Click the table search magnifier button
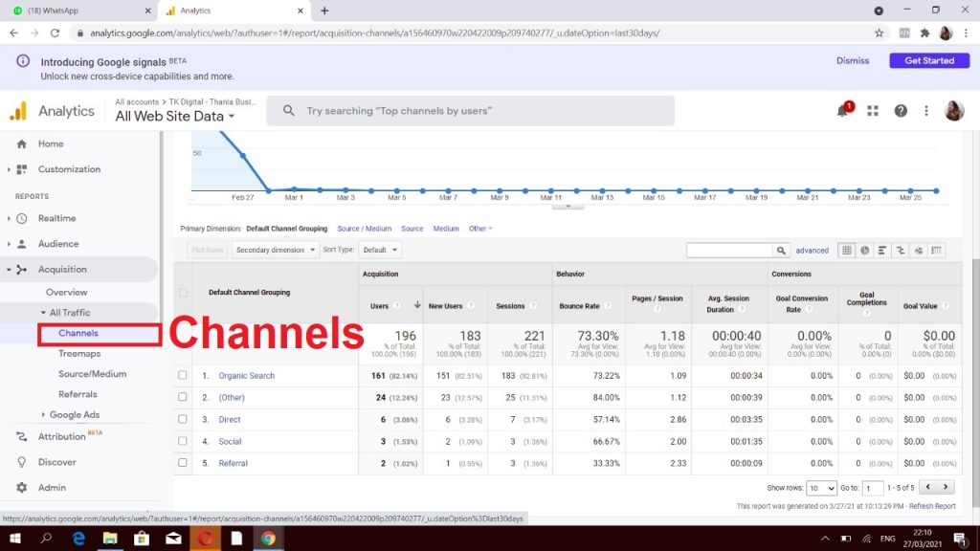This screenshot has height=551, width=980. [x=782, y=250]
